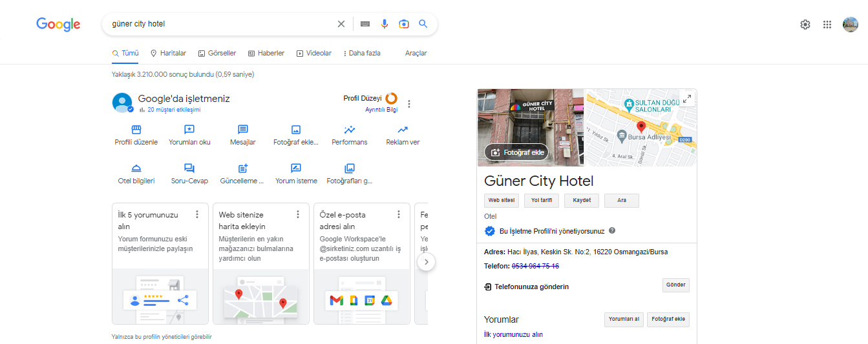
Task: Open settings gear in the header
Action: click(805, 25)
